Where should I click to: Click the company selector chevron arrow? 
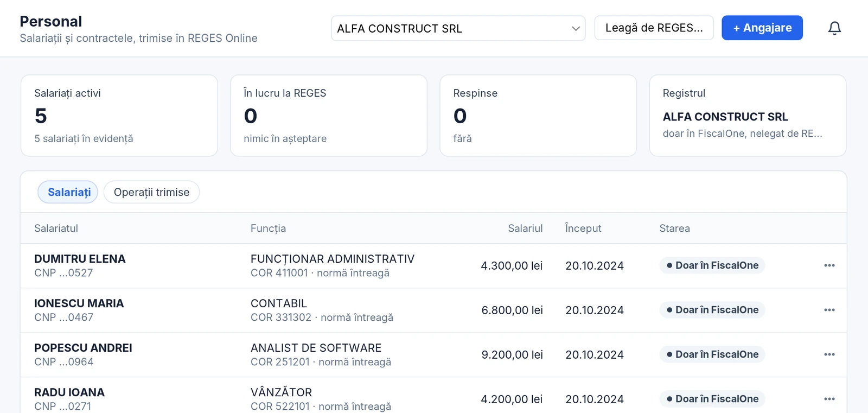[576, 29]
